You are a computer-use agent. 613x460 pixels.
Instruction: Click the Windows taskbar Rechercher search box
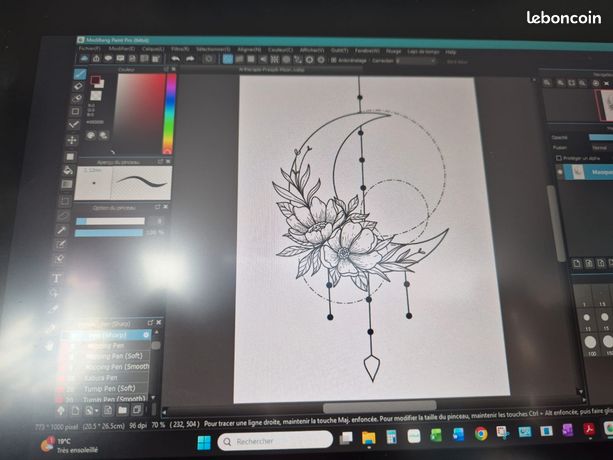tap(275, 441)
